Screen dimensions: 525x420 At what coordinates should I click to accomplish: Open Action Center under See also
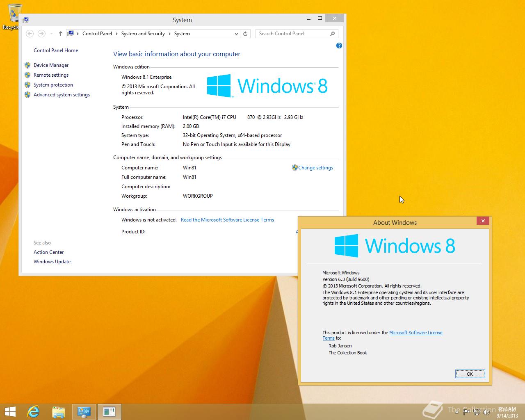(48, 252)
